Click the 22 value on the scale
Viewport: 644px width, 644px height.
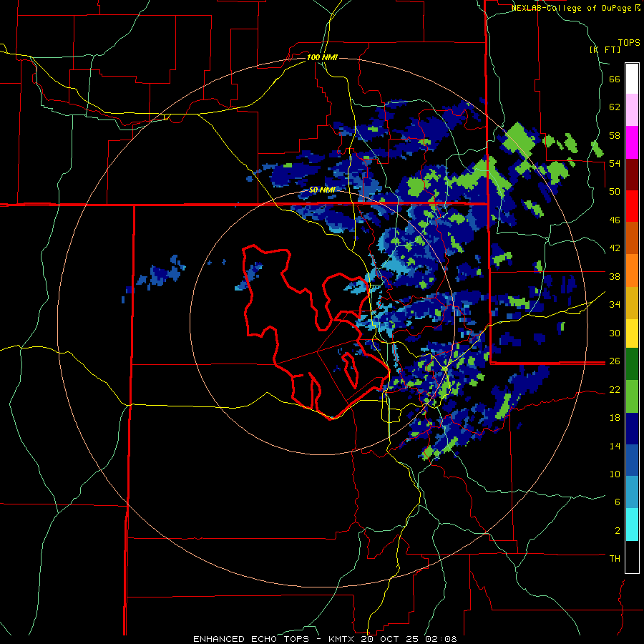(615, 390)
